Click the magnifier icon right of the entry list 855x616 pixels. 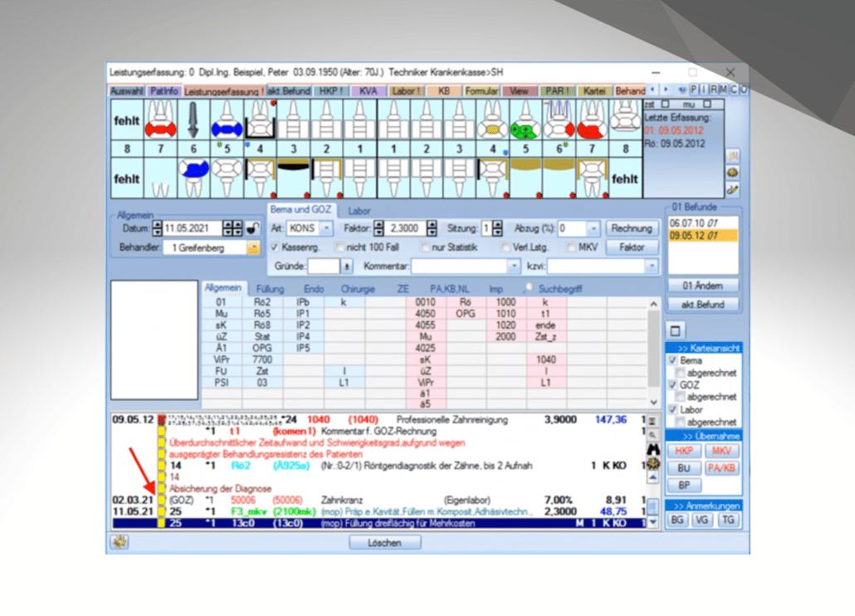click(x=652, y=434)
